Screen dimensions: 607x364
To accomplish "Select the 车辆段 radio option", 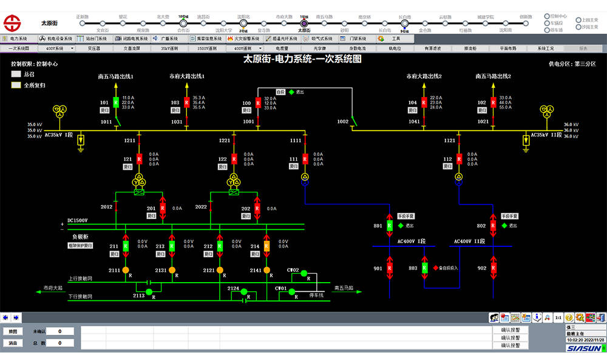I will [546, 23].
